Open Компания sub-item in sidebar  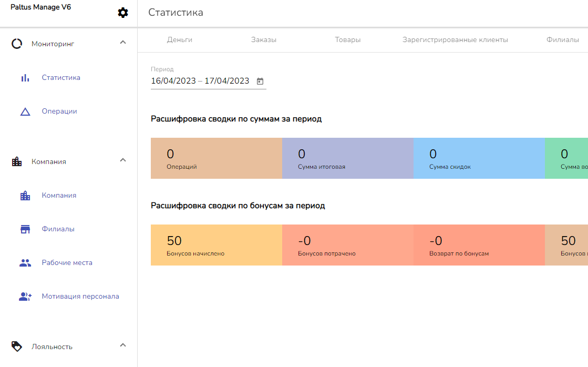(59, 196)
